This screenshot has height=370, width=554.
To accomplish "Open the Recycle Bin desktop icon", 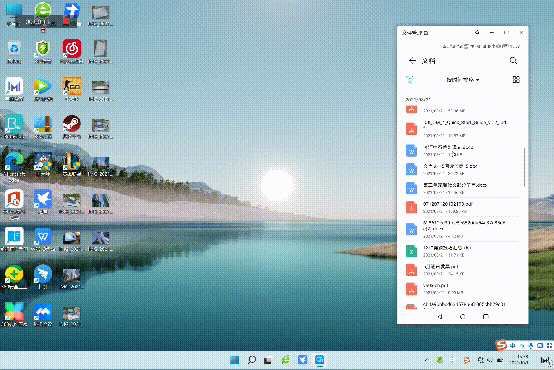I will (14, 52).
